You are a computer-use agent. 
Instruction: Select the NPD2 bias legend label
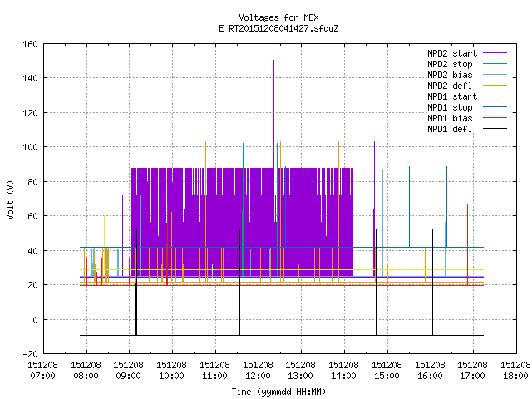450,75
